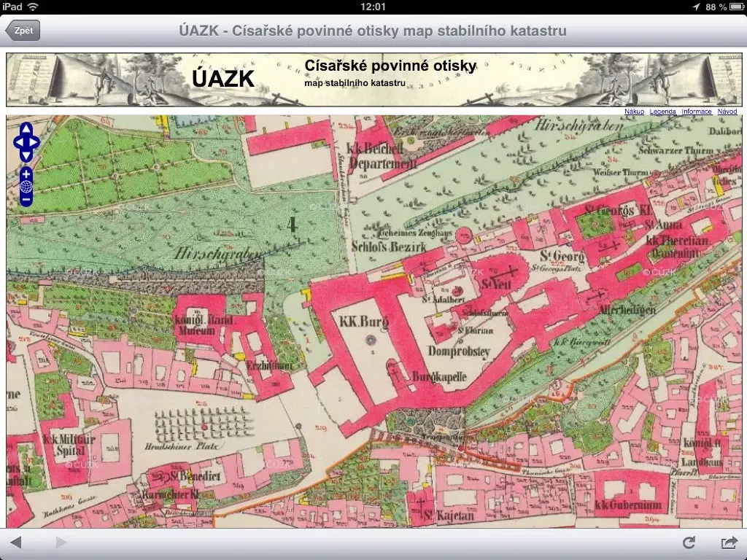This screenshot has height=560, width=747.
Task: Click the 'St. Veit' cathedral label
Action: point(496,284)
